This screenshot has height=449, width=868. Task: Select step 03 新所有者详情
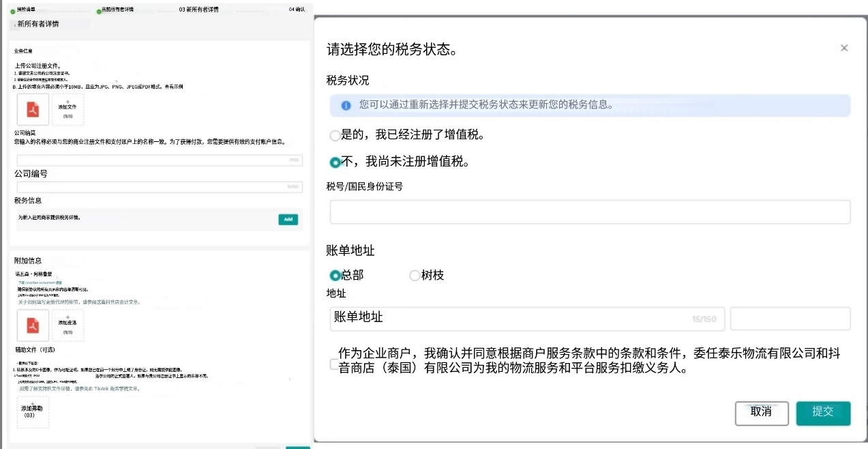198,10
